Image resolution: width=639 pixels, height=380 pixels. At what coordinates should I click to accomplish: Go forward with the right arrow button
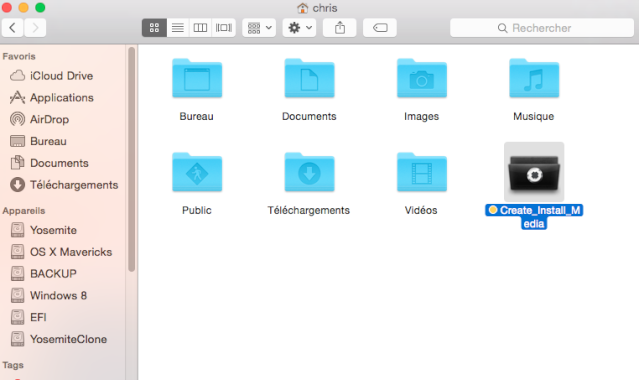35,28
